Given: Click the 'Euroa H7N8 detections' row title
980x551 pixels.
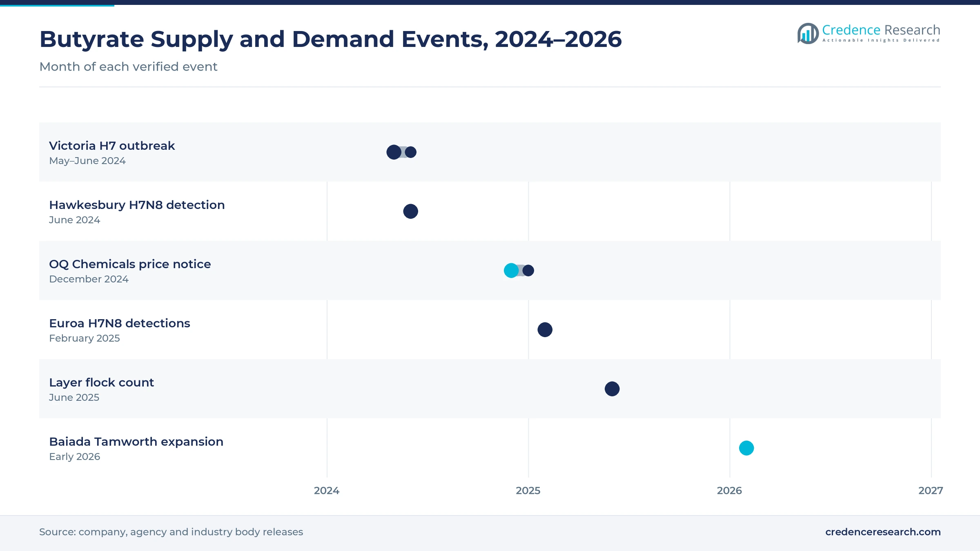Looking at the screenshot, I should tap(120, 323).
